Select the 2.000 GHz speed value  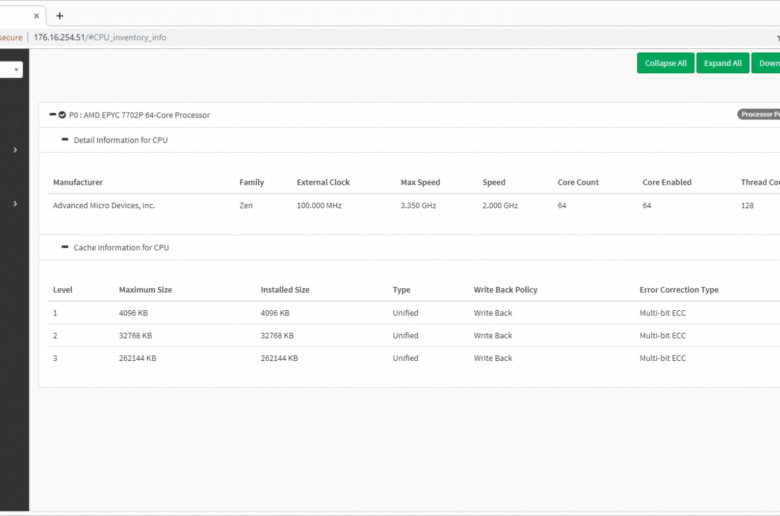click(500, 206)
